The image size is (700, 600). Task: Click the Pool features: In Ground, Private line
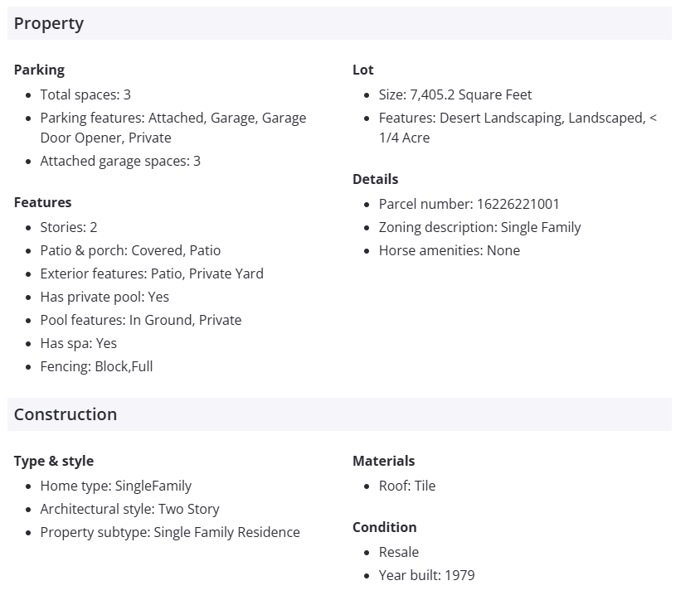click(141, 320)
